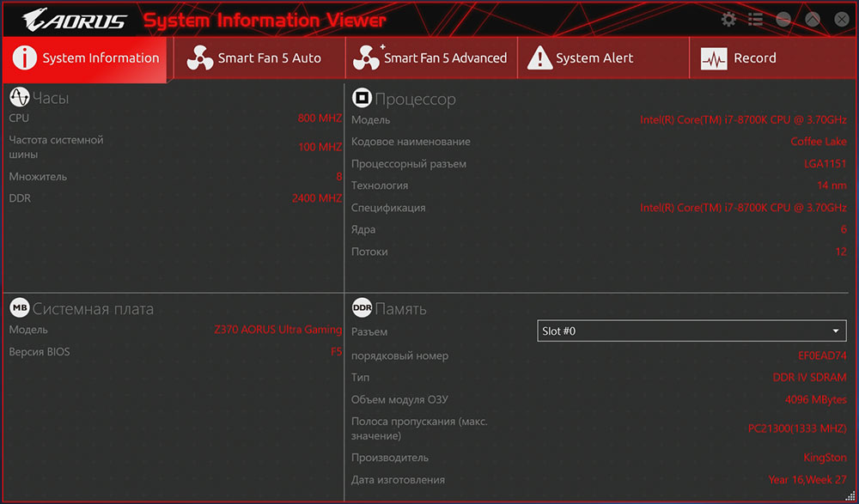859x504 pixels.
Task: Click the DDR value 2400 MHZ
Action: 317,197
